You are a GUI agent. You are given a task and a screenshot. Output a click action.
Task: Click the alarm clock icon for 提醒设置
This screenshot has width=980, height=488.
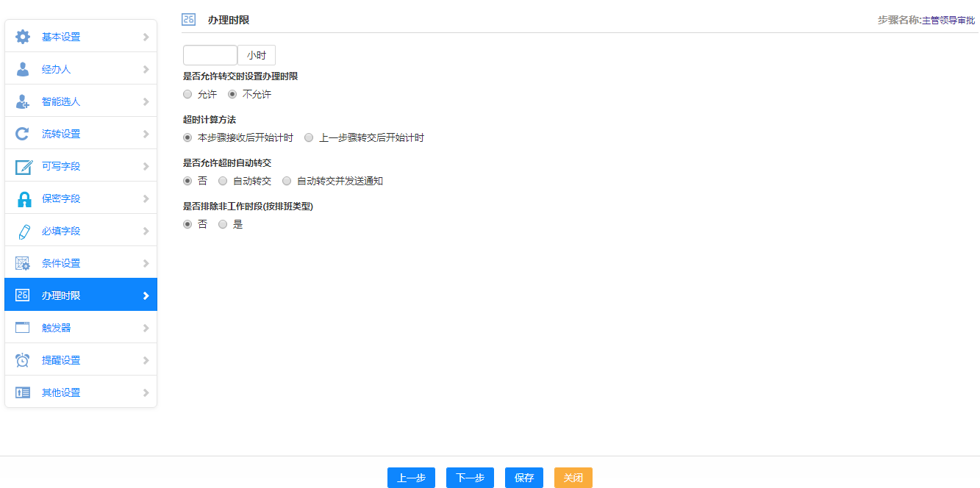click(x=23, y=360)
